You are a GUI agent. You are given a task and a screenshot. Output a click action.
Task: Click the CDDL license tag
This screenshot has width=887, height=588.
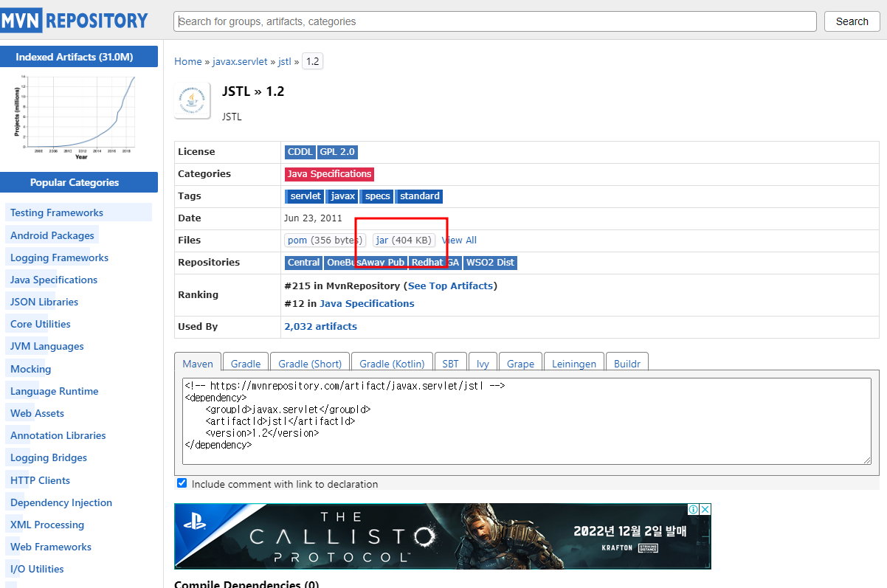pyautogui.click(x=300, y=152)
